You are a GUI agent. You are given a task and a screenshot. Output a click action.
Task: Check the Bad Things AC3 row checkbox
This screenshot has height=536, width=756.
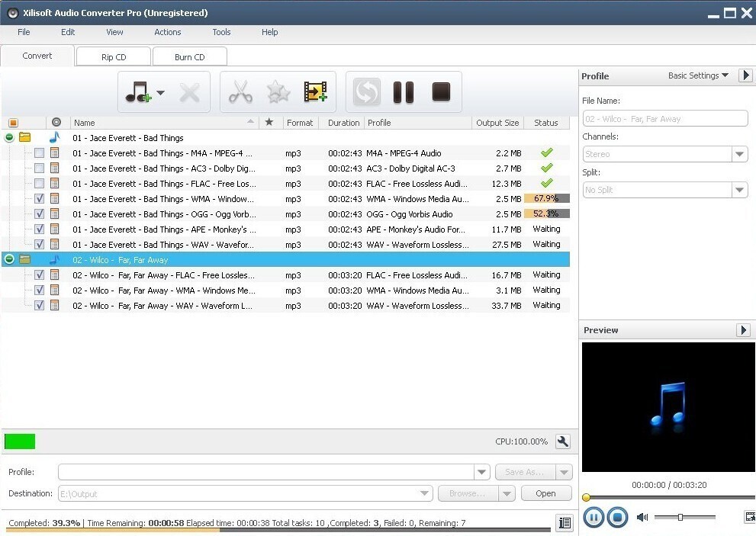tap(39, 169)
